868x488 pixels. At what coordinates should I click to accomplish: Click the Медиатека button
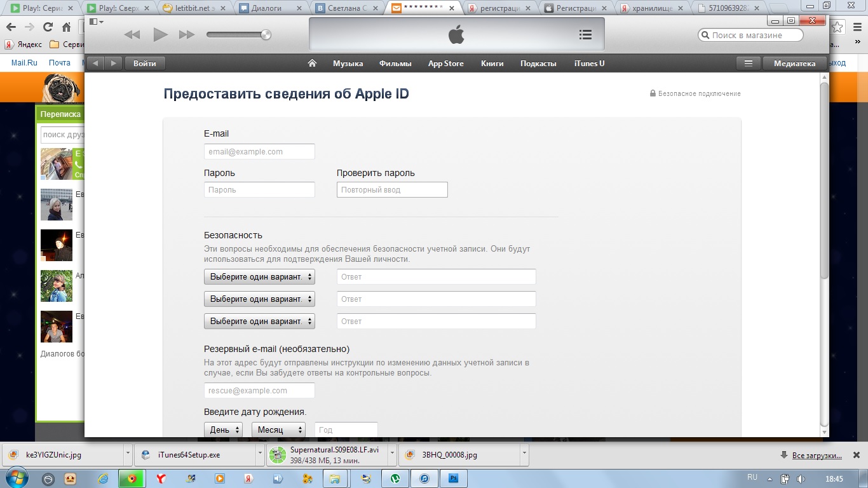click(794, 63)
